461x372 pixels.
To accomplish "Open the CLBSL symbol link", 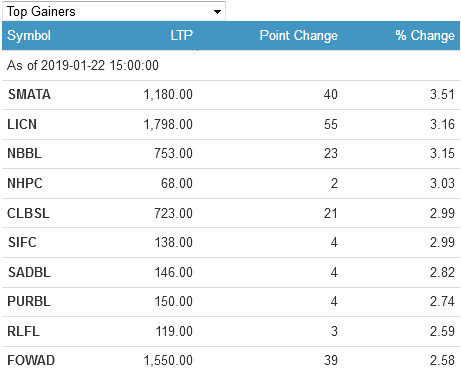I will [28, 213].
